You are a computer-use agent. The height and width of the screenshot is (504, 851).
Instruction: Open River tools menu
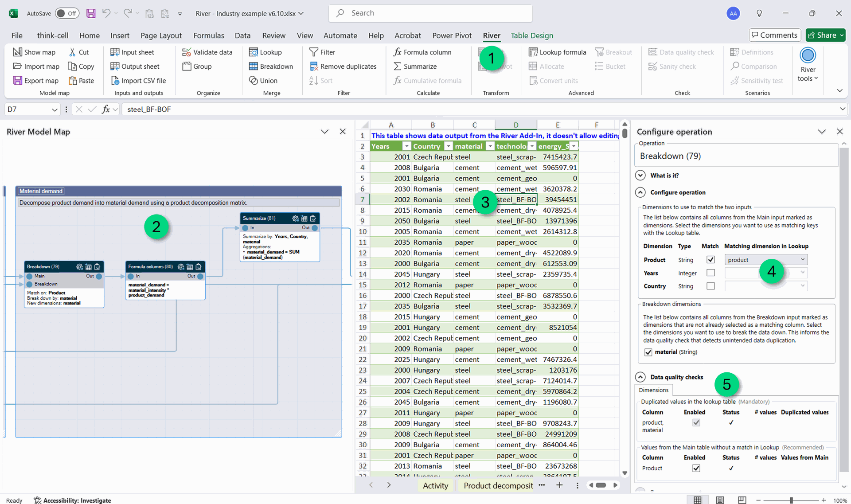point(808,65)
